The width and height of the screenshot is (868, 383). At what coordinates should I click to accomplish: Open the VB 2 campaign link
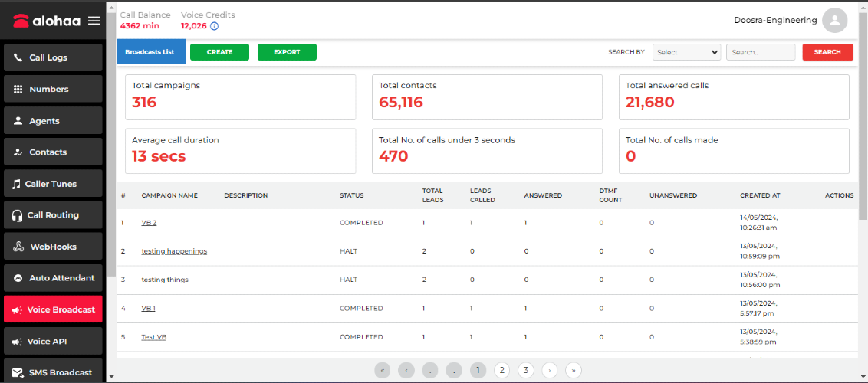(x=150, y=223)
